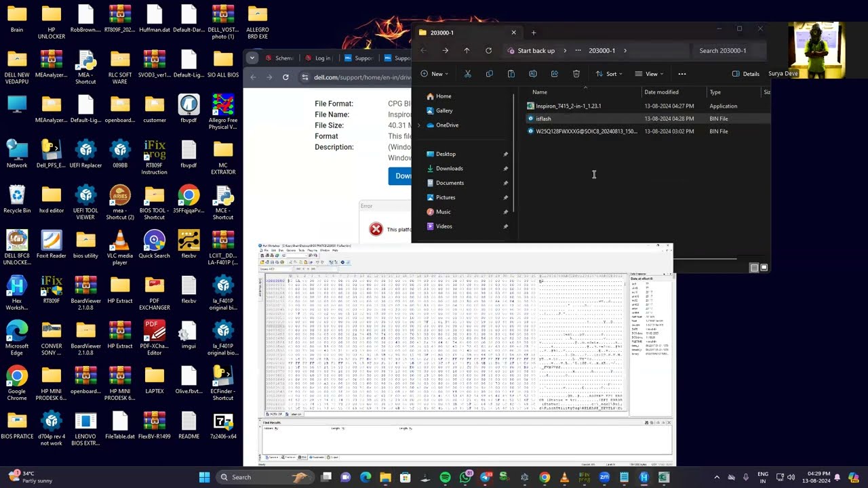The image size is (868, 488).
Task: Open the New dropdown in File Explorer
Action: [x=434, y=74]
